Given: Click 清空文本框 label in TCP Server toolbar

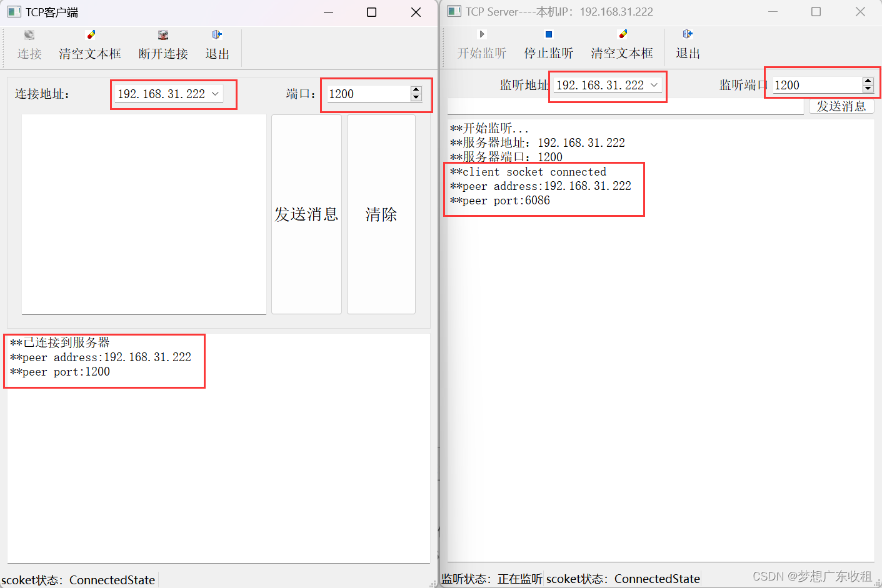Looking at the screenshot, I should pos(622,53).
